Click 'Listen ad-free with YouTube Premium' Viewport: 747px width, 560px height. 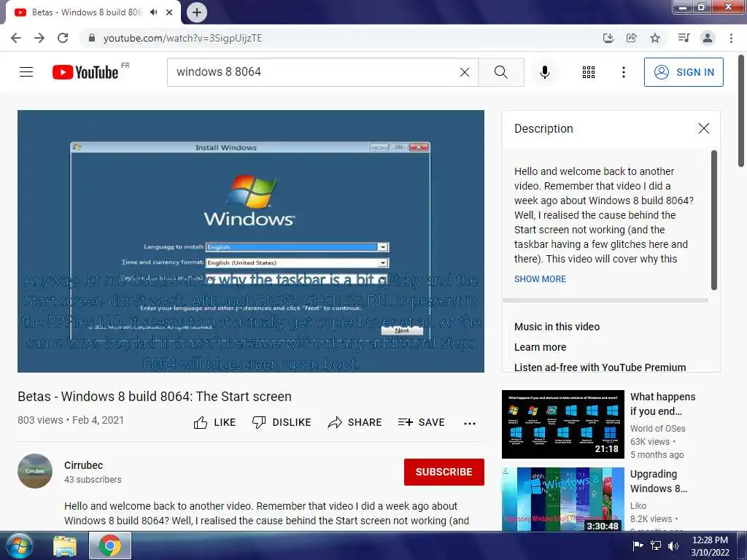[x=600, y=367]
